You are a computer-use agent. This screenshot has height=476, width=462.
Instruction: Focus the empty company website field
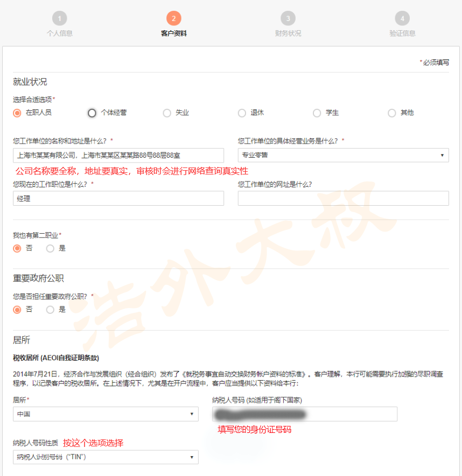click(x=344, y=198)
